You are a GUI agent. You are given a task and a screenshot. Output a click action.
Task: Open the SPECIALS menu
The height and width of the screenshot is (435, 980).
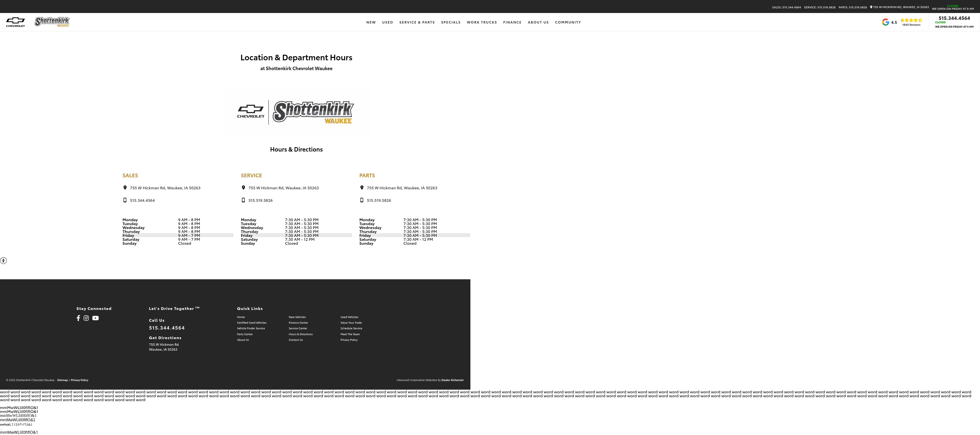[x=451, y=22]
